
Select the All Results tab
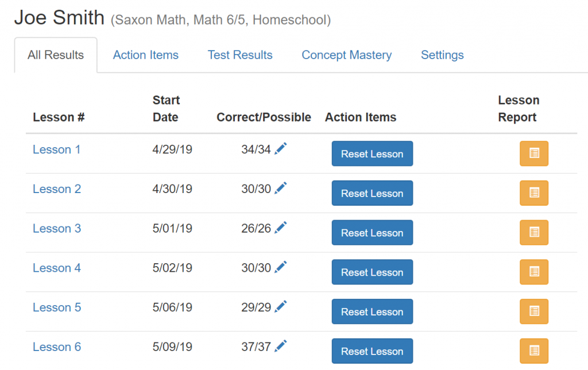coord(56,55)
